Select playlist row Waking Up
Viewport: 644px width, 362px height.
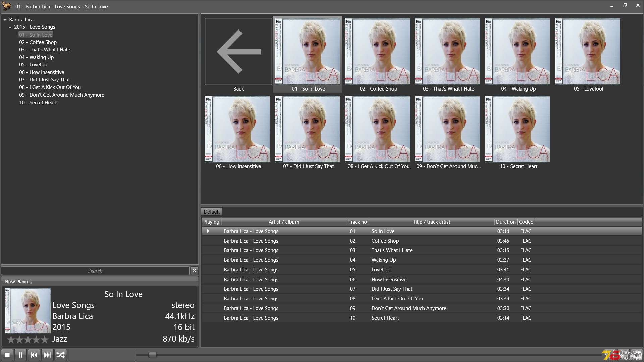coord(422,260)
